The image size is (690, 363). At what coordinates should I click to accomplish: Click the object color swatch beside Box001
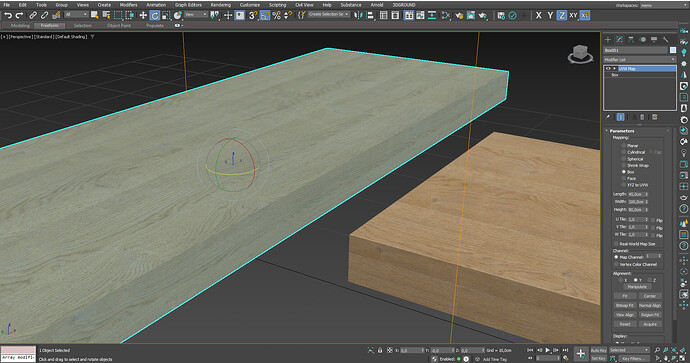coord(672,50)
